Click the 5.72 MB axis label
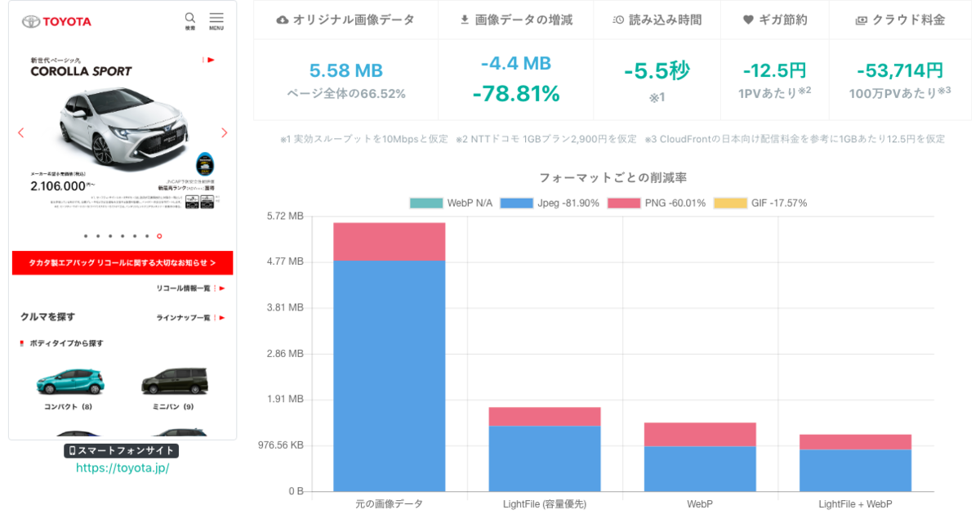Image resolution: width=980 pixels, height=514 pixels. [285, 217]
